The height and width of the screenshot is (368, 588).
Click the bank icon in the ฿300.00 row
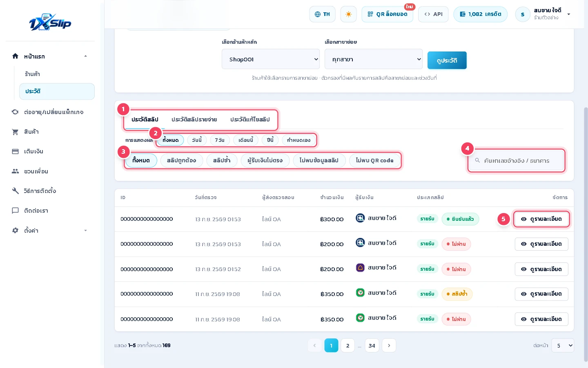pos(360,218)
